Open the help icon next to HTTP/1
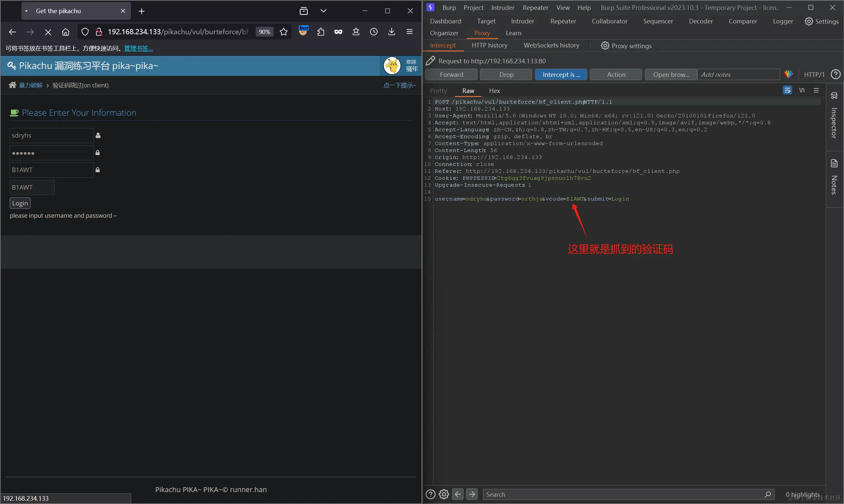 835,74
